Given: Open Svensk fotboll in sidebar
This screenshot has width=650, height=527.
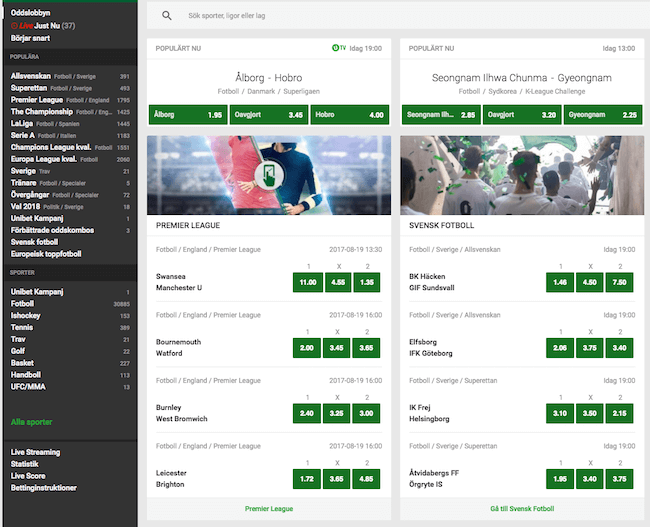Looking at the screenshot, I should [34, 242].
